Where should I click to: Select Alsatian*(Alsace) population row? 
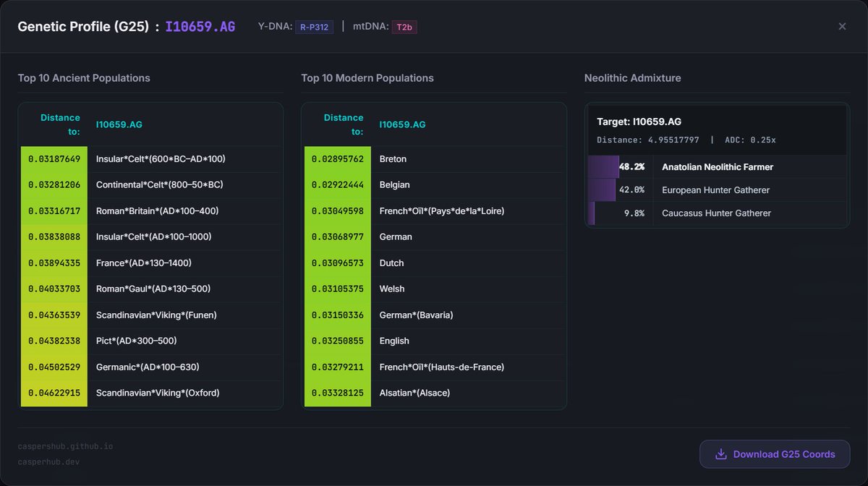click(x=434, y=393)
